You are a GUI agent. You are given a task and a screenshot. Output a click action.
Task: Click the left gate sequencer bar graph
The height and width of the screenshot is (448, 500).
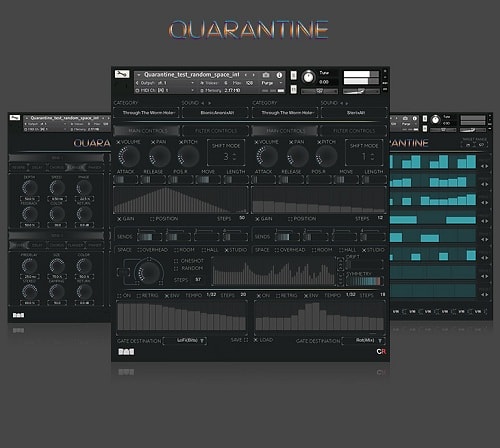182,317
